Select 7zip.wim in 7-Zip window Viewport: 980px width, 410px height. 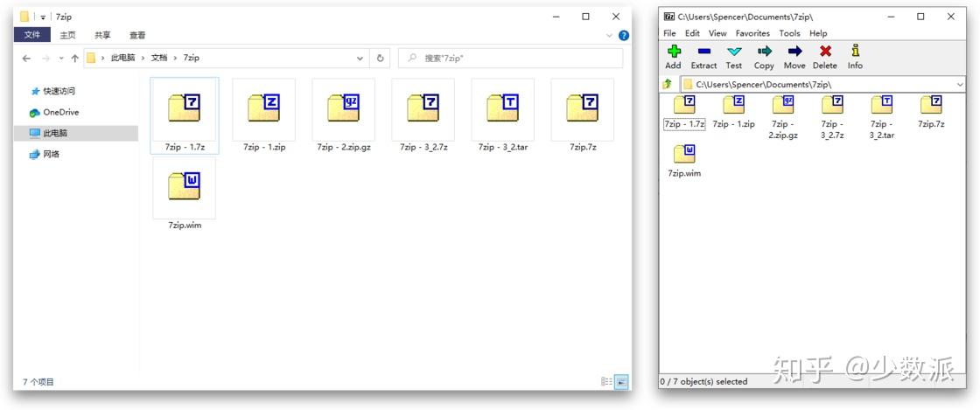[x=684, y=161]
